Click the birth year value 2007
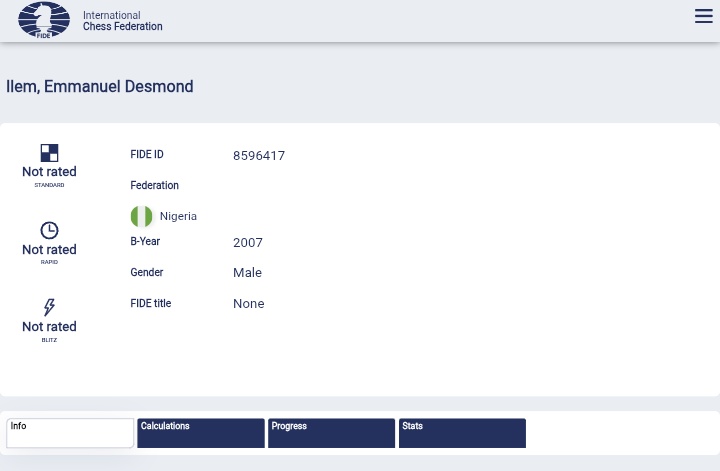Image resolution: width=720 pixels, height=471 pixels. pos(248,242)
